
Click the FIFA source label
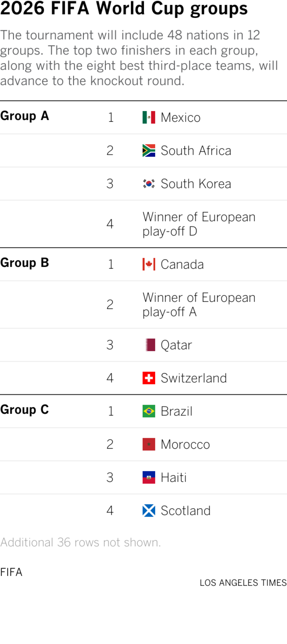pyautogui.click(x=11, y=572)
